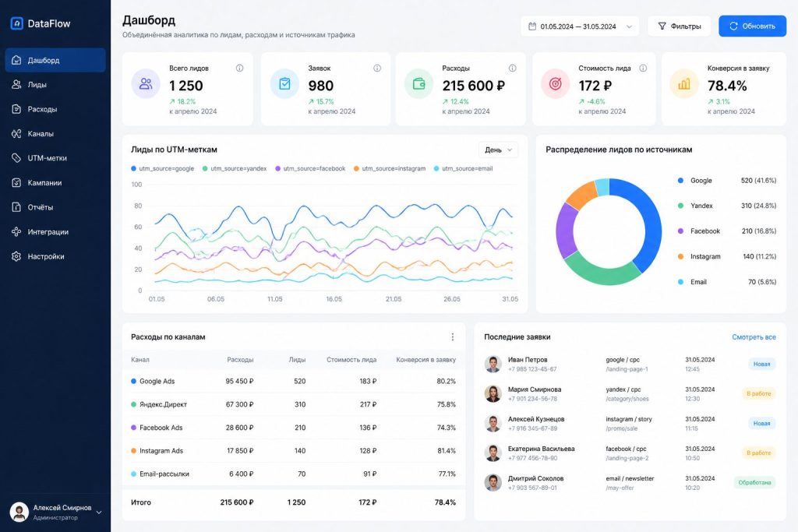Toggle utm_source=facebook legend series

[310, 168]
